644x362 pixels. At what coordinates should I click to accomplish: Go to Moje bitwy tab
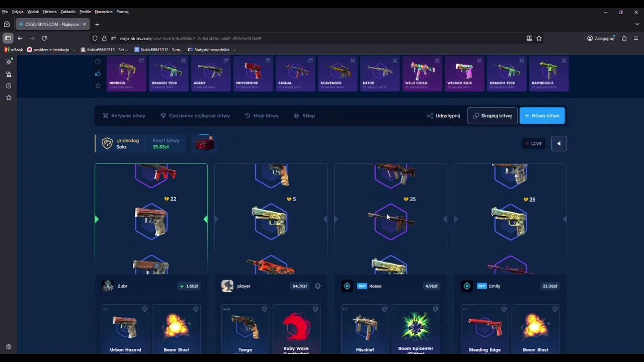[x=261, y=116]
